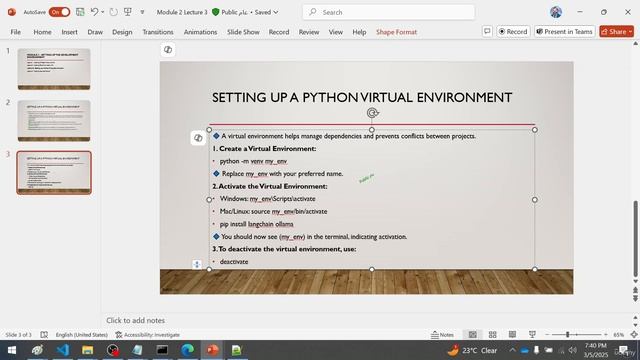Open Windows Start menu
The height and width of the screenshot is (360, 640).
(12, 350)
